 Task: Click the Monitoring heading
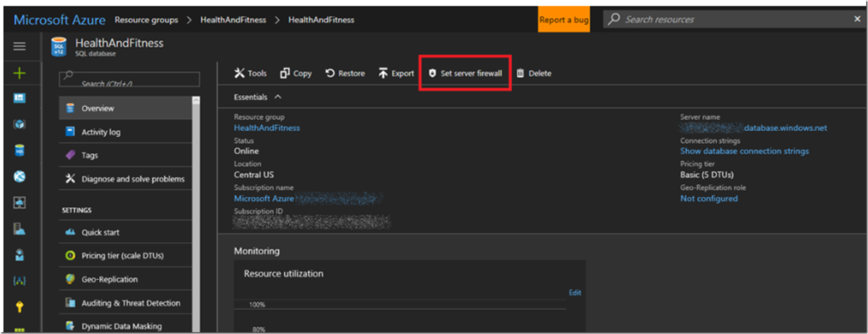coord(257,251)
